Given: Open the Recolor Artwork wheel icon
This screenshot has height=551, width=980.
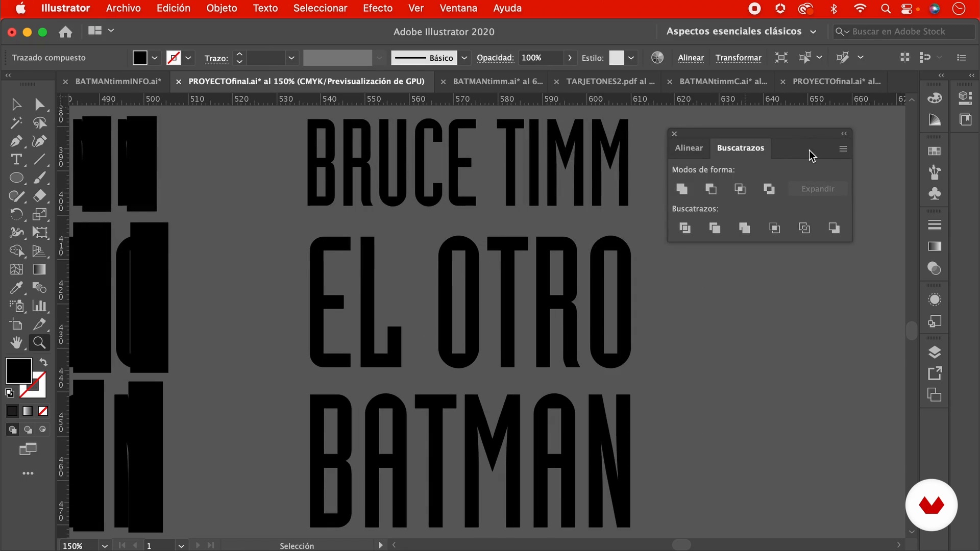Looking at the screenshot, I should (657, 58).
